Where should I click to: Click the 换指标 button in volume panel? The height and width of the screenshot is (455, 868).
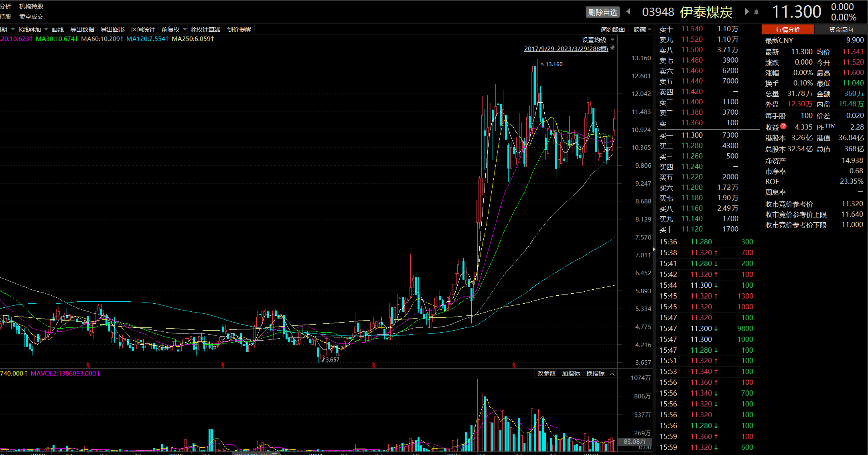tap(595, 374)
